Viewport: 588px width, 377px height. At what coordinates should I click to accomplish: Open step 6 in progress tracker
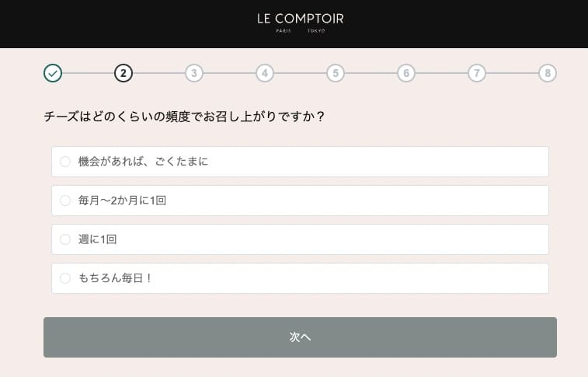click(x=406, y=73)
